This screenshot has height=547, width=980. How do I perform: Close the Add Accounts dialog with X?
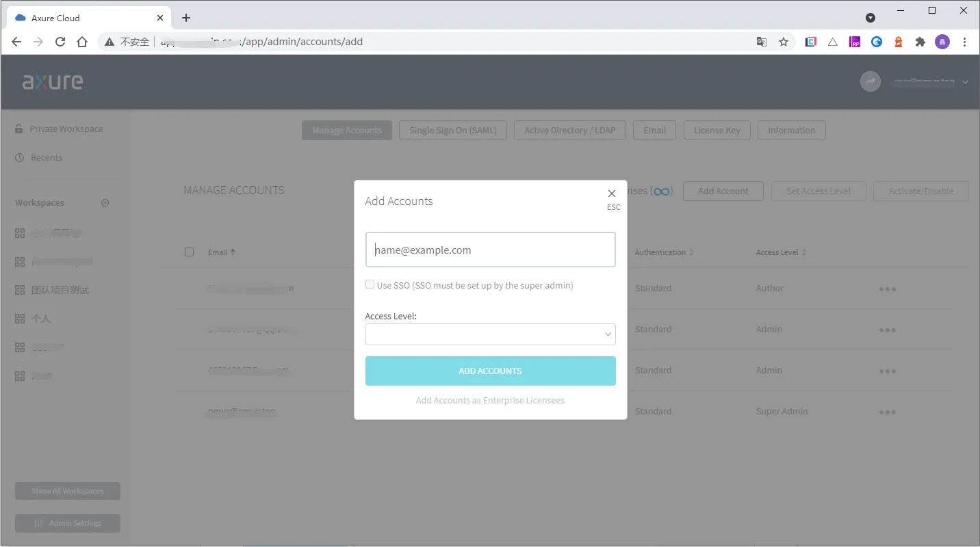point(612,194)
